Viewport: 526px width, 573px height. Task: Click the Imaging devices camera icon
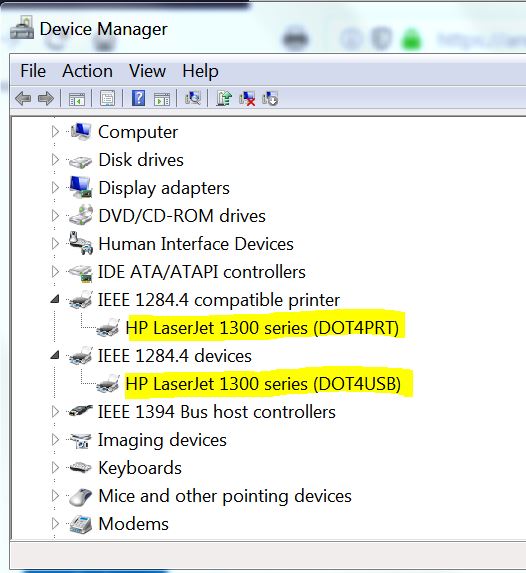tap(80, 440)
